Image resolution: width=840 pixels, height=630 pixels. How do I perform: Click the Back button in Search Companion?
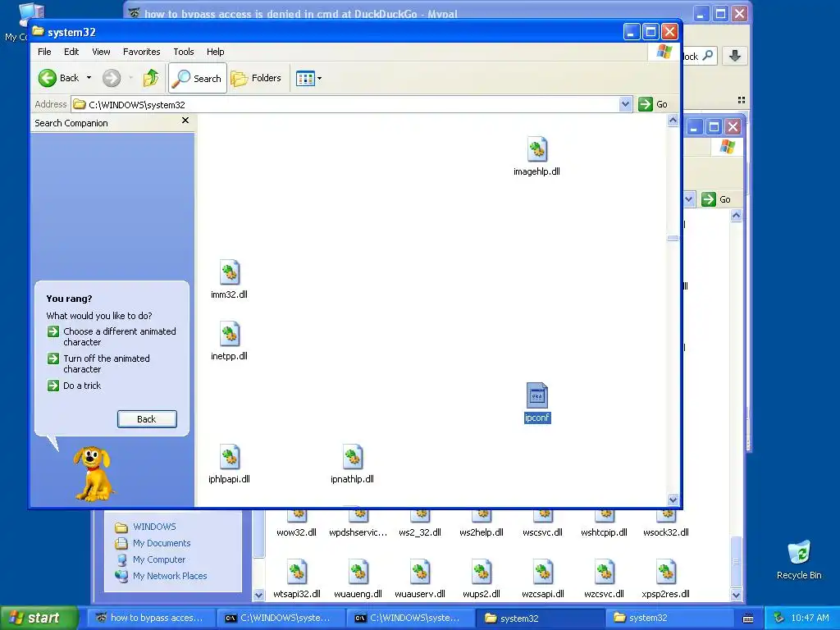[x=147, y=419]
